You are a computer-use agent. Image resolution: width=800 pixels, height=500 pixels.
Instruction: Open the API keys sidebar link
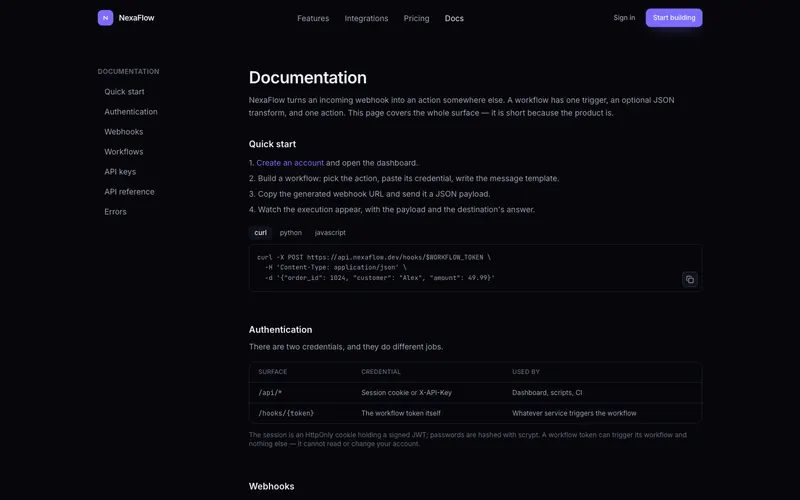120,172
